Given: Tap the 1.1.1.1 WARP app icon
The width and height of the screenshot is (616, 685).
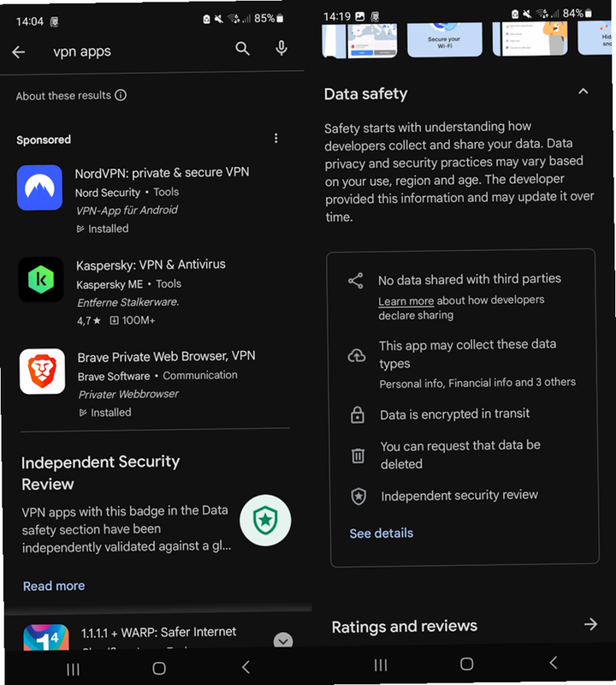Looking at the screenshot, I should [46, 637].
